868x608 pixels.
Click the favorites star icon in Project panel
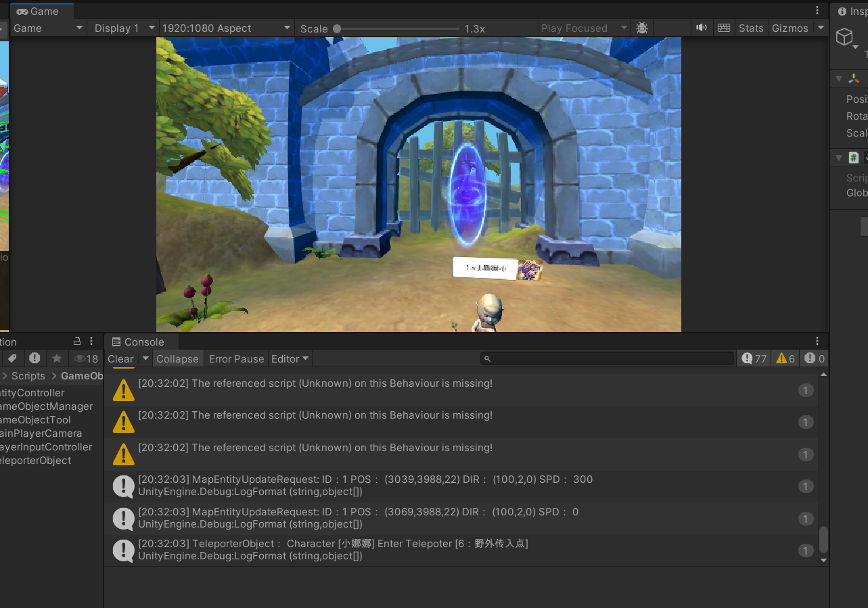57,358
